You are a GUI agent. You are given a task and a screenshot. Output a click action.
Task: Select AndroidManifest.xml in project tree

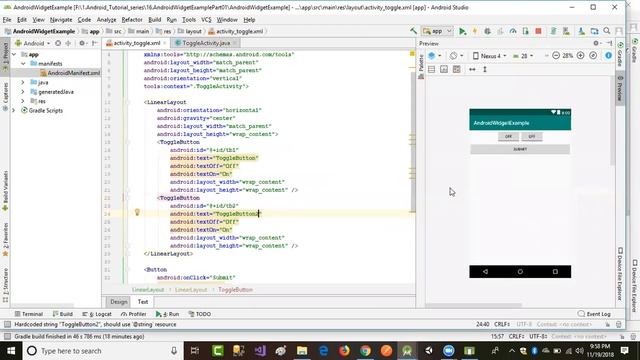pos(70,73)
